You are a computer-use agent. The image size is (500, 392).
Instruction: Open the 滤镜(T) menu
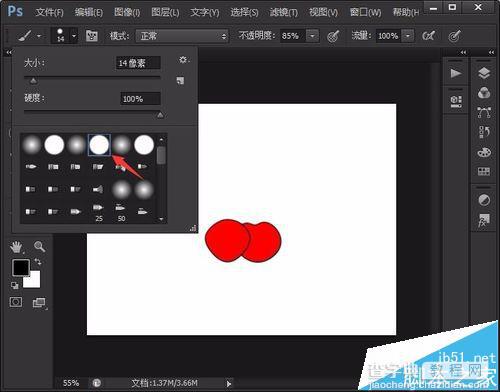click(x=284, y=12)
